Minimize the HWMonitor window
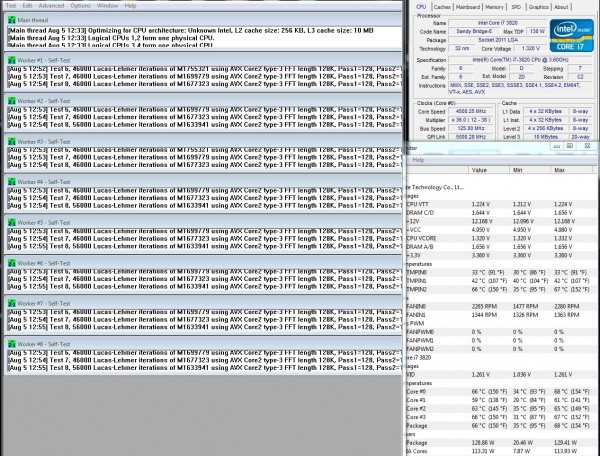This screenshot has height=456, width=600. [557, 147]
